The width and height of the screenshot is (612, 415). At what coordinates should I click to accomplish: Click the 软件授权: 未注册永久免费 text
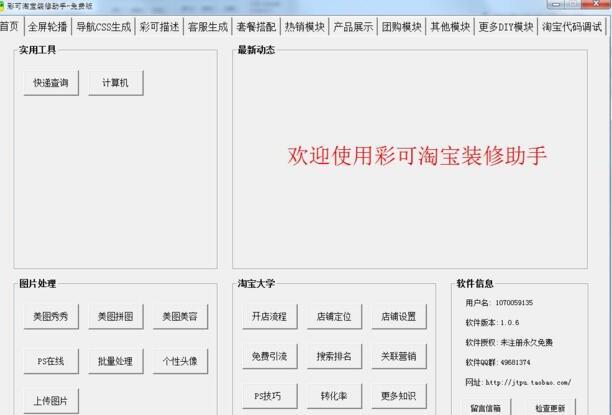click(509, 343)
